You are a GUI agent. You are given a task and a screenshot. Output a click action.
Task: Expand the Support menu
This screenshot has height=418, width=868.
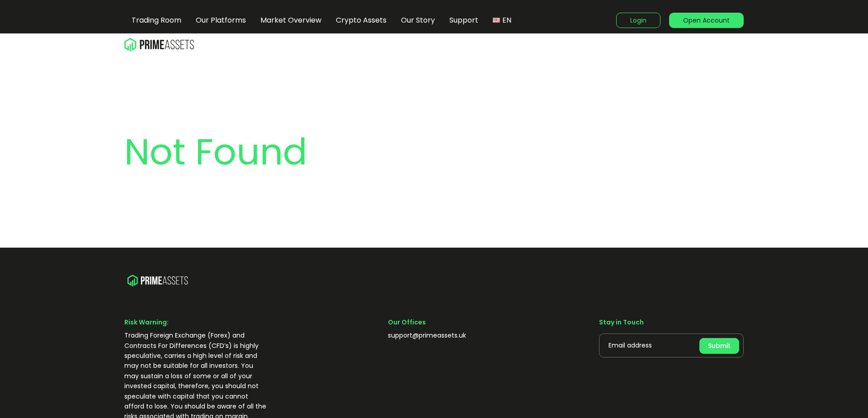pos(463,20)
